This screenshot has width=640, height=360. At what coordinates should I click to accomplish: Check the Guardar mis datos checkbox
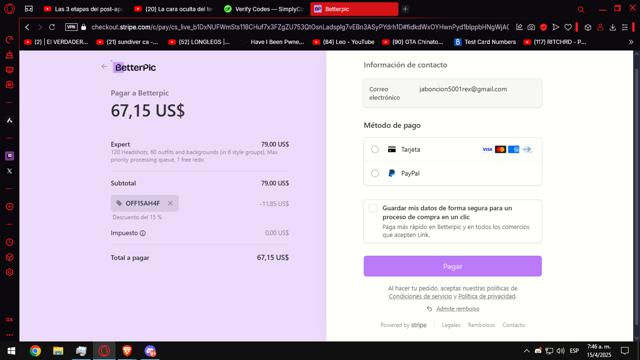tap(373, 208)
